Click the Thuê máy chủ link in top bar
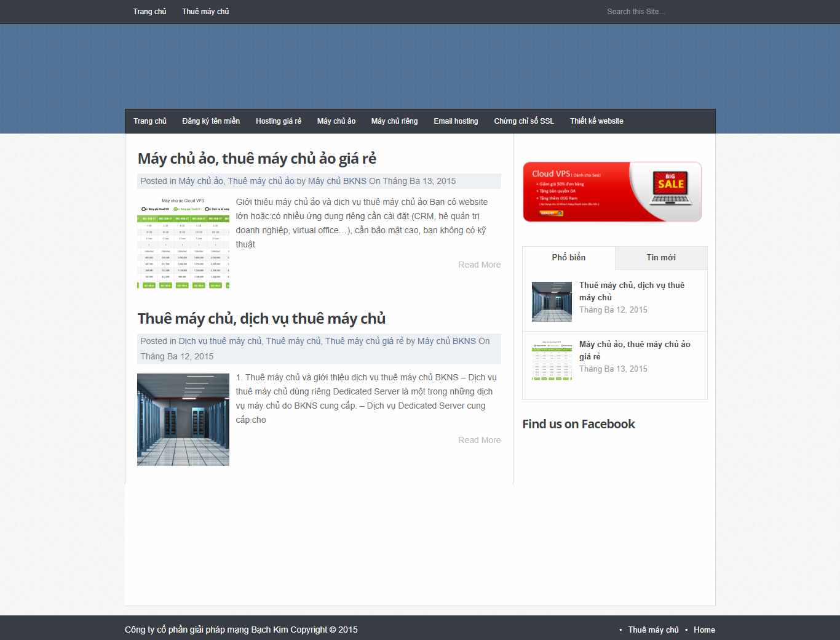 [205, 11]
